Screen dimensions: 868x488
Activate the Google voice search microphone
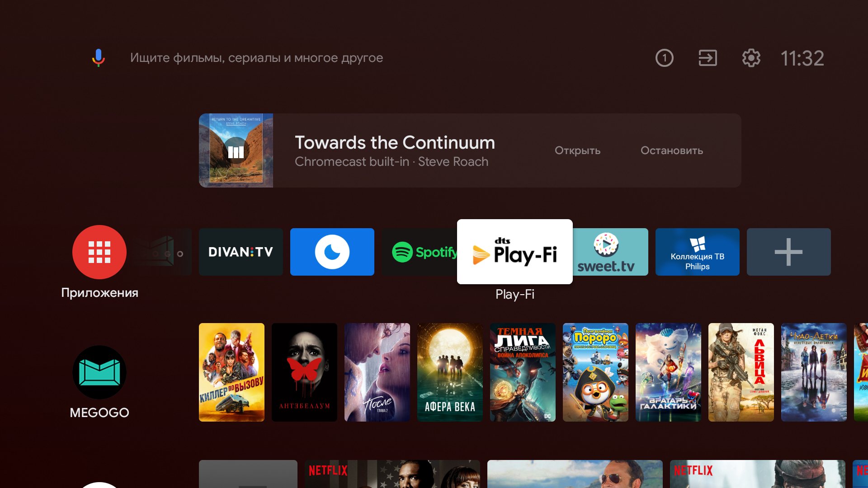point(99,58)
